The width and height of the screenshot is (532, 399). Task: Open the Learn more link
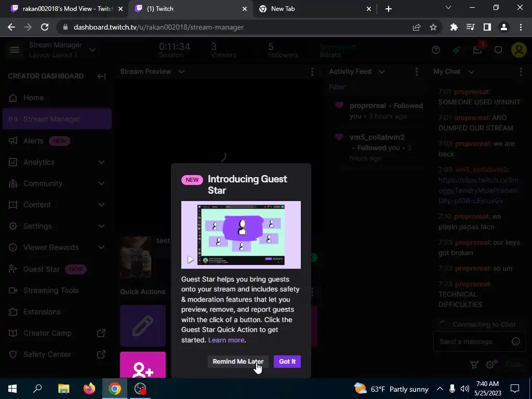227,340
